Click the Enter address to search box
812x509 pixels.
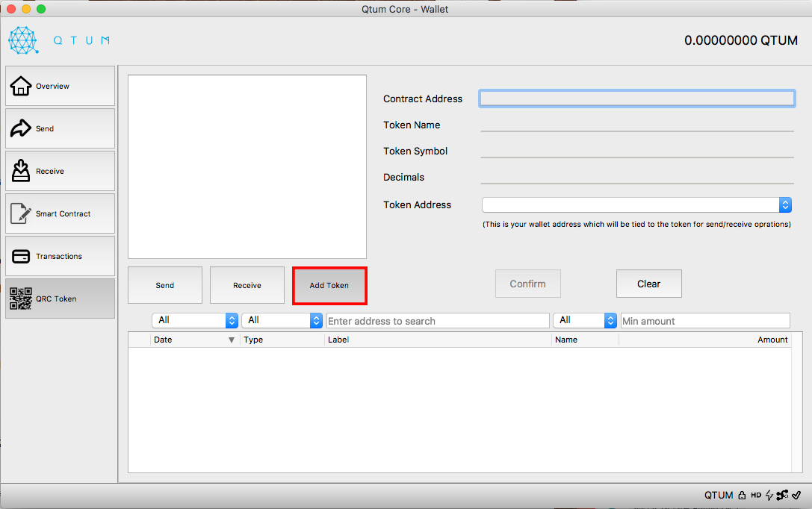click(438, 321)
